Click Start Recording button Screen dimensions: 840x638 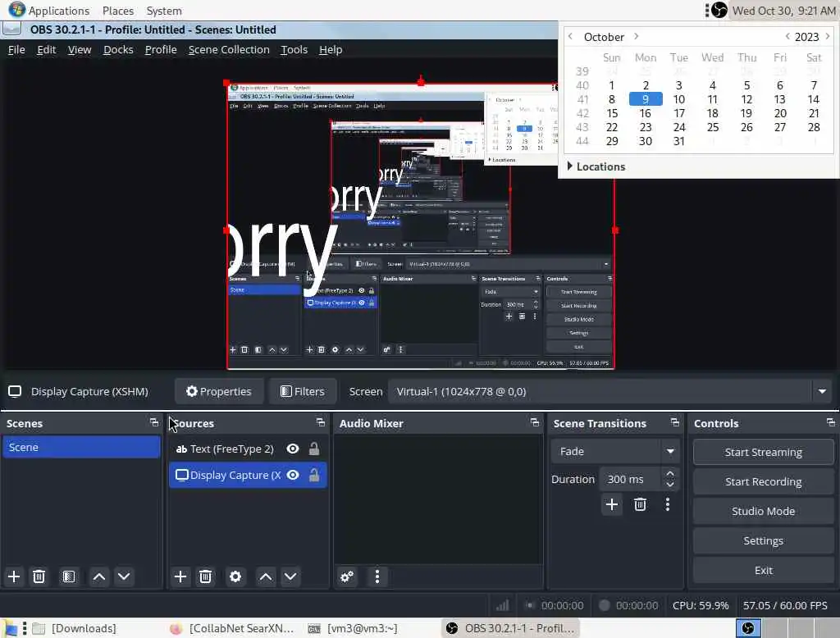click(764, 481)
